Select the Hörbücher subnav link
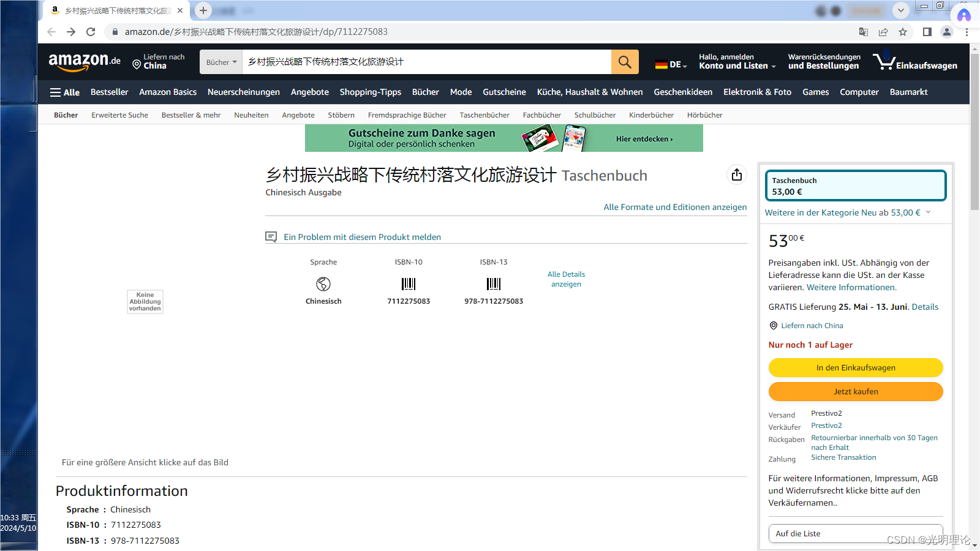This screenshot has width=980, height=551. coord(704,115)
